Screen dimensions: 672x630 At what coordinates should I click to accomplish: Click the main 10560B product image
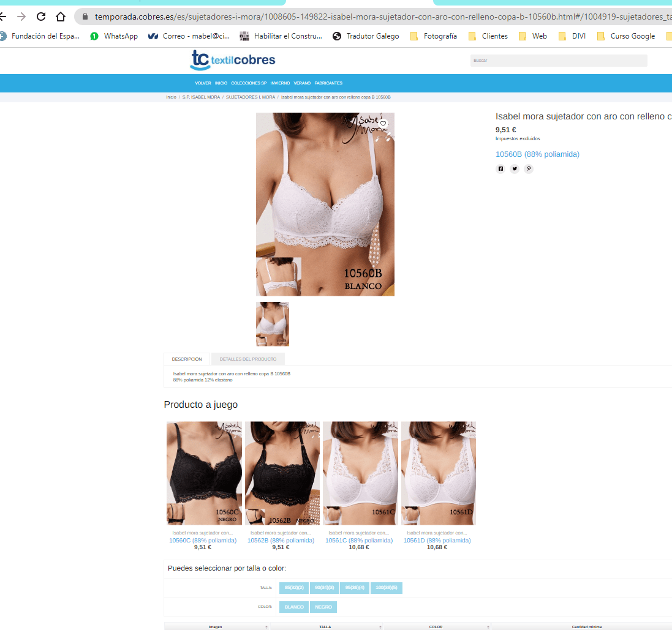point(325,204)
